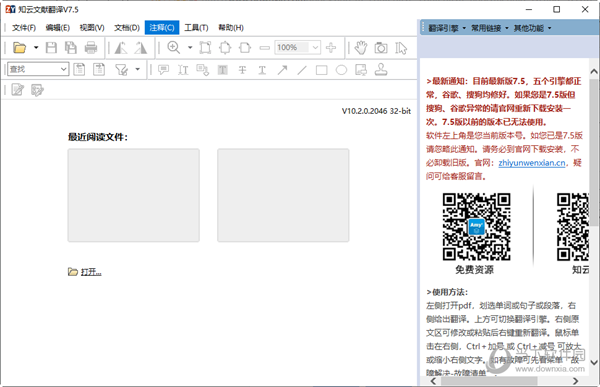Open the 文档(D) menu
This screenshot has width=600, height=387.
pos(127,28)
